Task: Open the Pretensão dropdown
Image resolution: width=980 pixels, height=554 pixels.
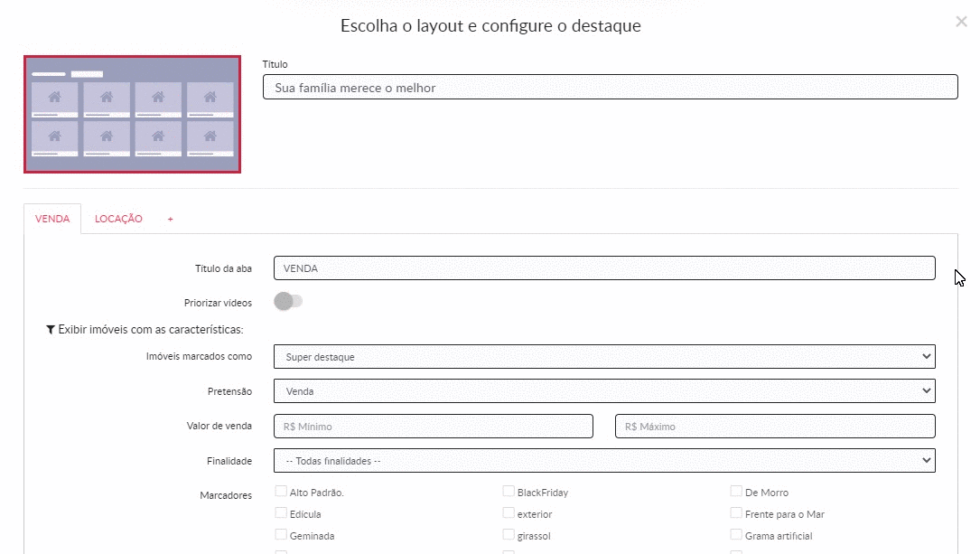Action: coord(604,390)
